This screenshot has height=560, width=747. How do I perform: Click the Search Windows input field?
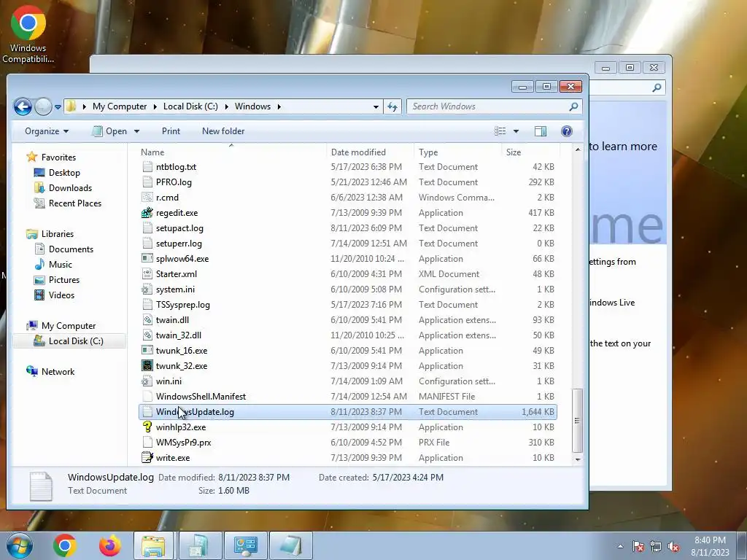488,106
